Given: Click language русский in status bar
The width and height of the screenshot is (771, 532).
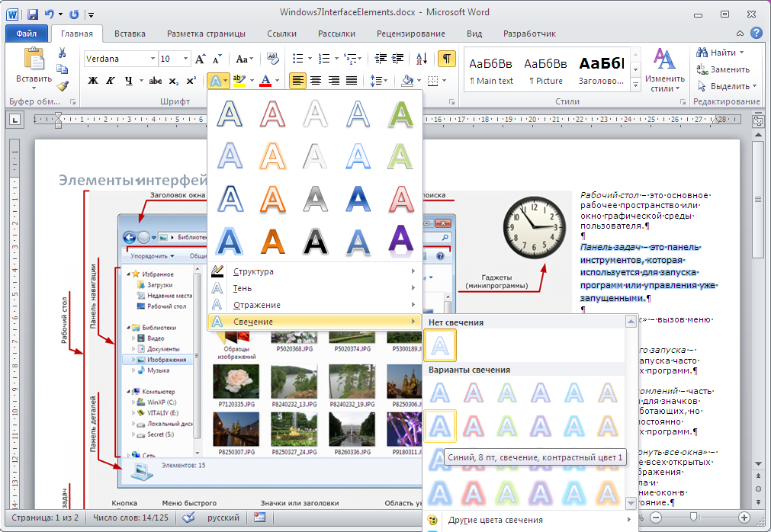Looking at the screenshot, I should 223,518.
